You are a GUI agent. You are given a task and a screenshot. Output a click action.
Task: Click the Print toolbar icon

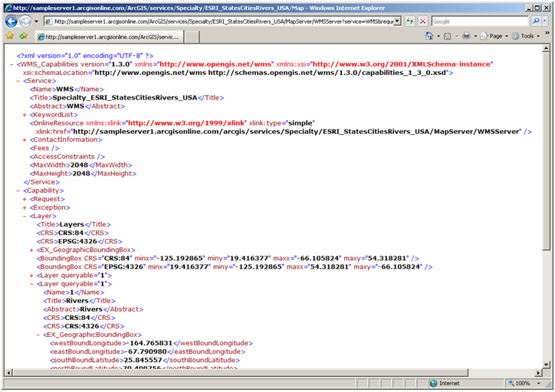pyautogui.click(x=465, y=36)
